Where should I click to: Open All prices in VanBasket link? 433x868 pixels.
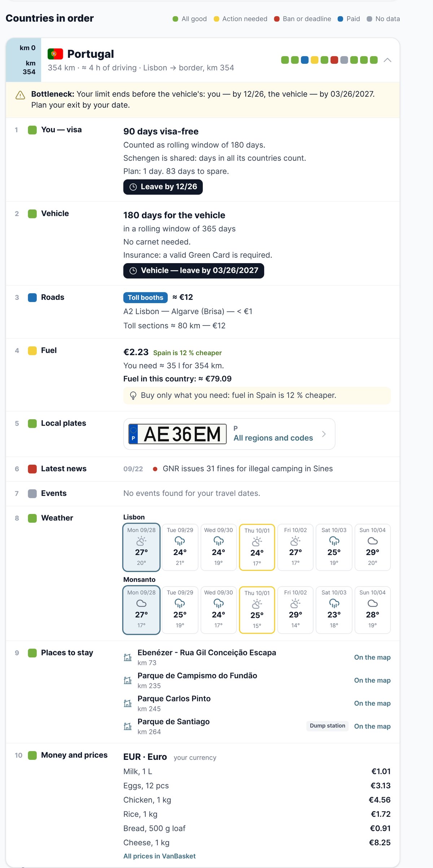pyautogui.click(x=159, y=856)
